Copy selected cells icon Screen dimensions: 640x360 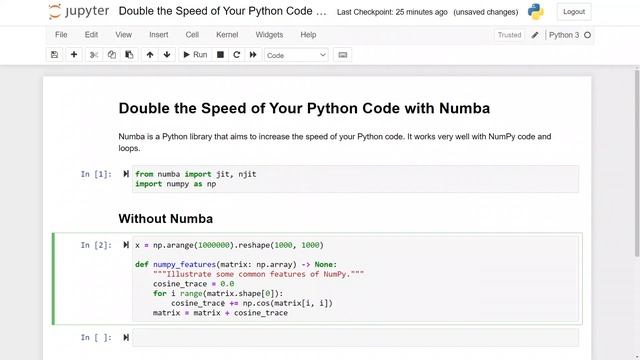pos(111,55)
